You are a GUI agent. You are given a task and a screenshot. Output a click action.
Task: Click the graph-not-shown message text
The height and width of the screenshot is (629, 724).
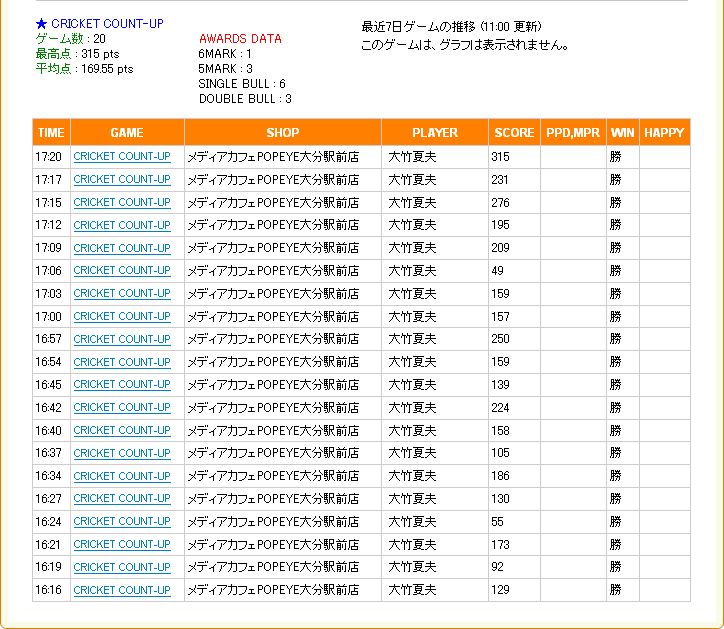tap(465, 45)
